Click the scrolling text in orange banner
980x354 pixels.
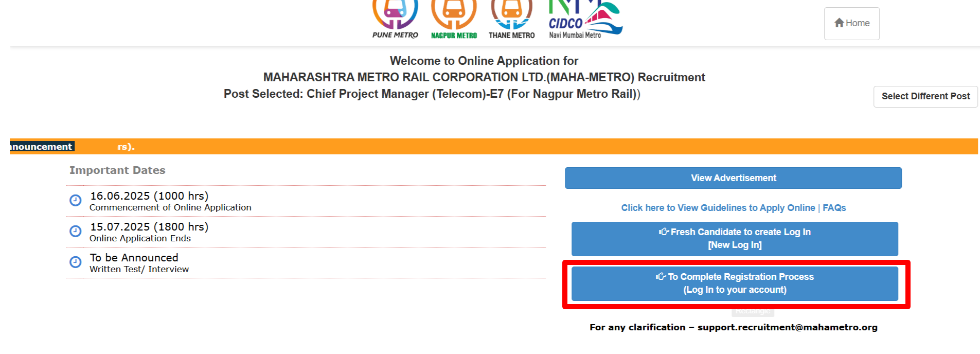point(126,147)
